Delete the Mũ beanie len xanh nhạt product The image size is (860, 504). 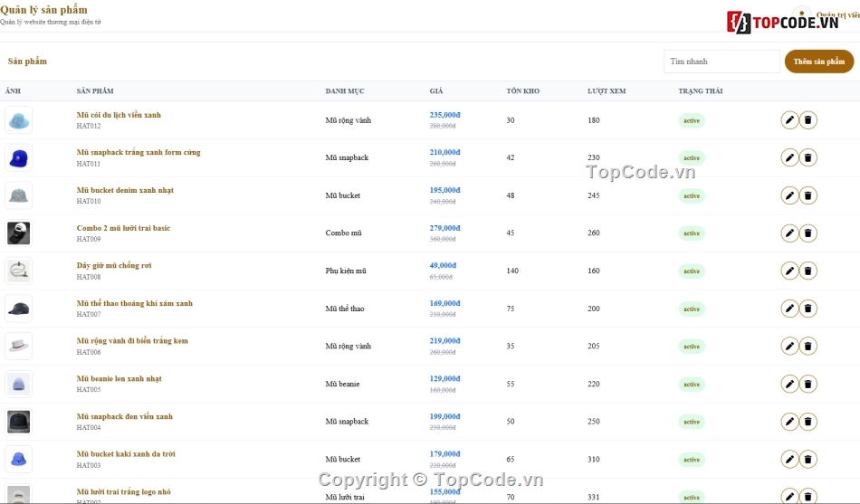point(807,384)
